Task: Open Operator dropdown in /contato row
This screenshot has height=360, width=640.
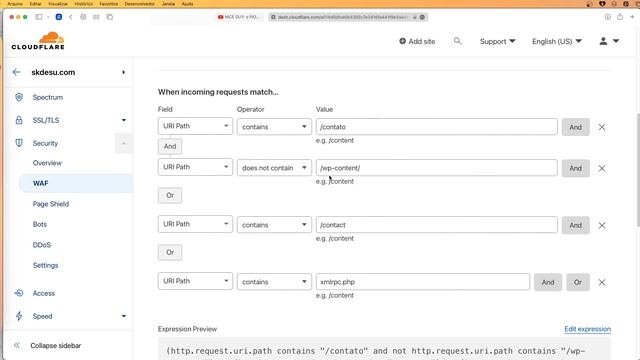Action: pyautogui.click(x=274, y=127)
